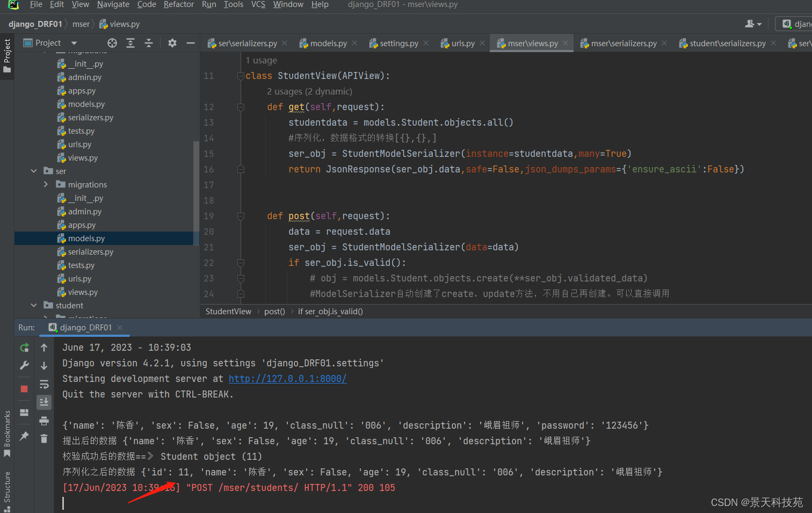Click the Up the Stack Trace arrow

[44, 348]
